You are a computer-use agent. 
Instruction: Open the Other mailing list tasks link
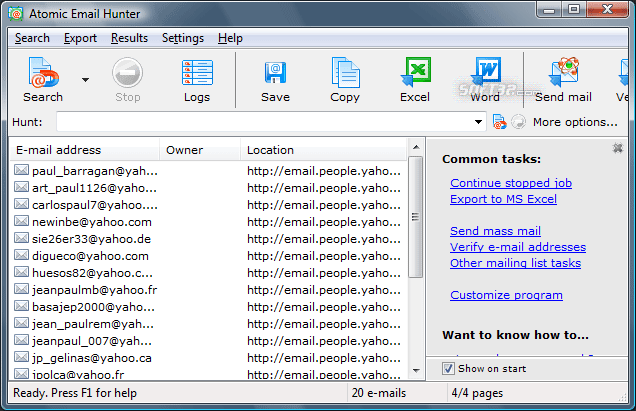tap(516, 263)
